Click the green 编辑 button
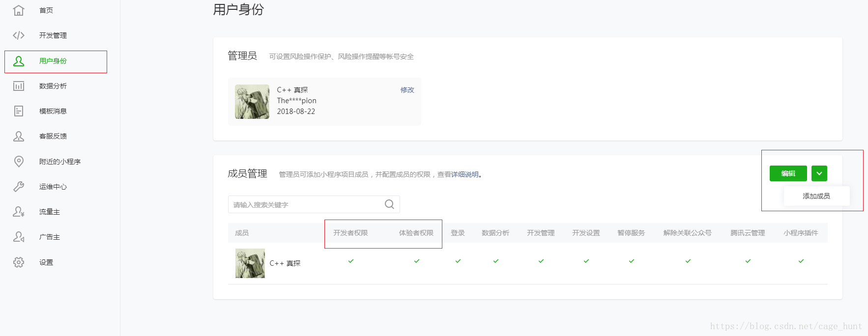 tap(788, 173)
